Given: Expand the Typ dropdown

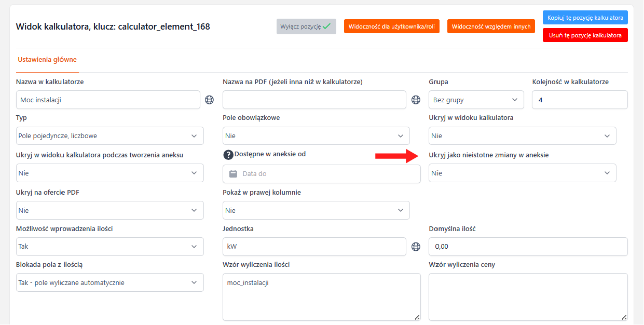Looking at the screenshot, I should coord(109,136).
